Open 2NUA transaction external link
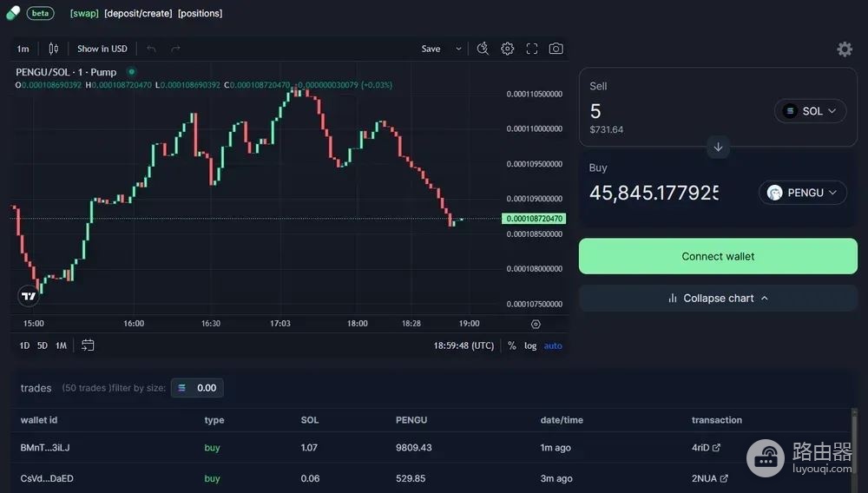868x493 pixels. [x=724, y=478]
